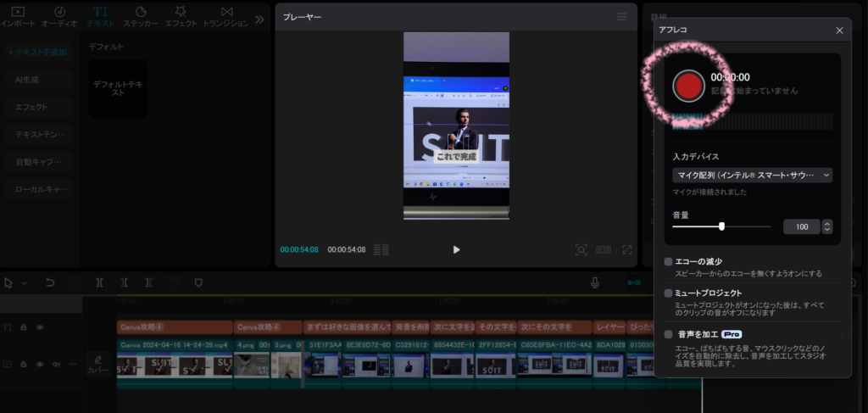Open テキストテン… templates category
868x413 pixels.
(x=39, y=135)
